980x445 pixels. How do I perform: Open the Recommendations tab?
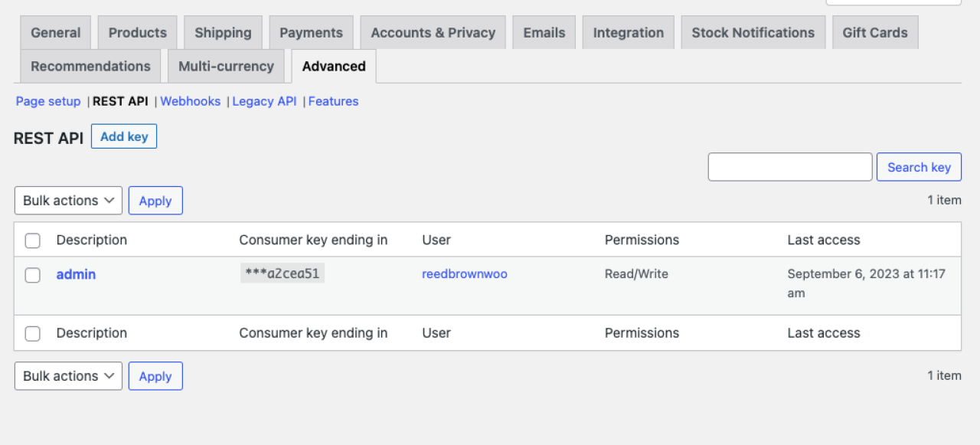pos(90,66)
